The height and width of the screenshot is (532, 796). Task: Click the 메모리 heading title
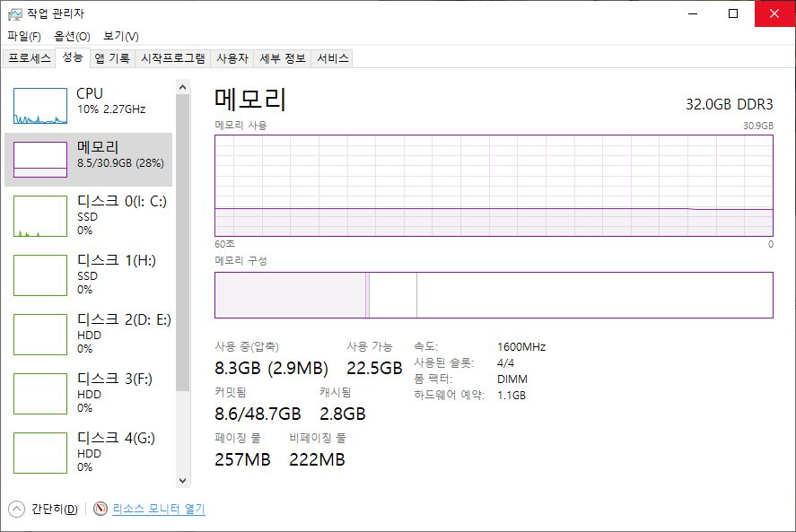point(250,100)
